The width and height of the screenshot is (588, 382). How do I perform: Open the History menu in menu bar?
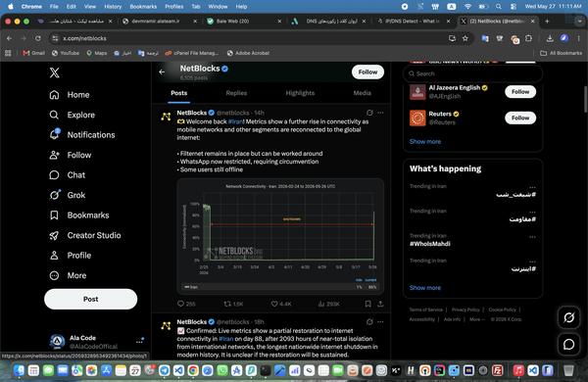(x=113, y=7)
